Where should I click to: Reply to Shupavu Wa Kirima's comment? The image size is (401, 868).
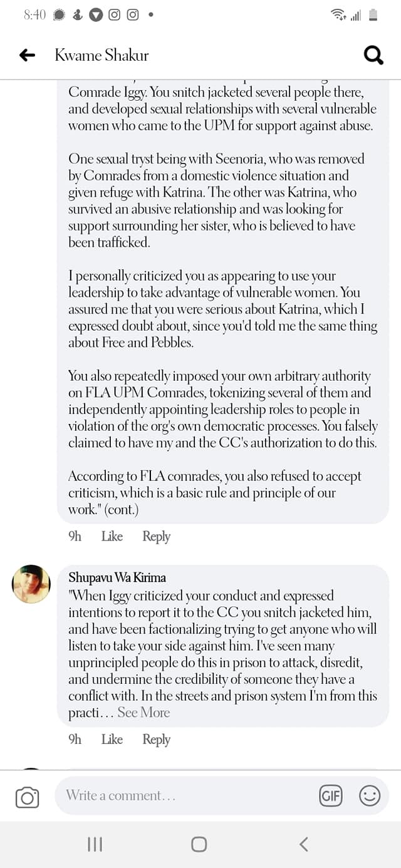[x=156, y=740]
